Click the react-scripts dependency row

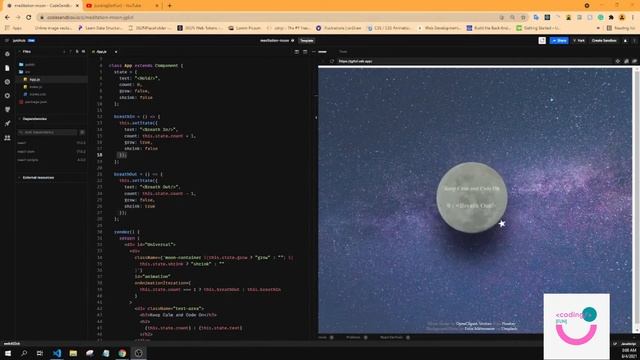click(x=51, y=160)
